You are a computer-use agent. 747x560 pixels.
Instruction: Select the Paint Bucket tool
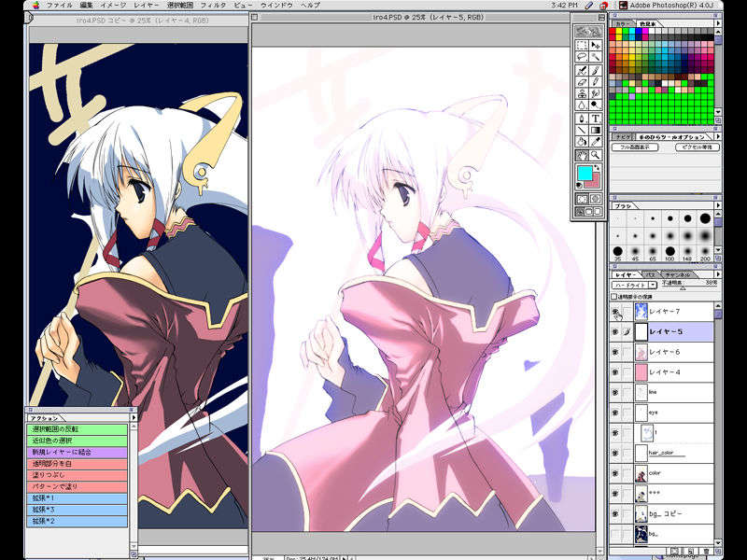point(582,142)
